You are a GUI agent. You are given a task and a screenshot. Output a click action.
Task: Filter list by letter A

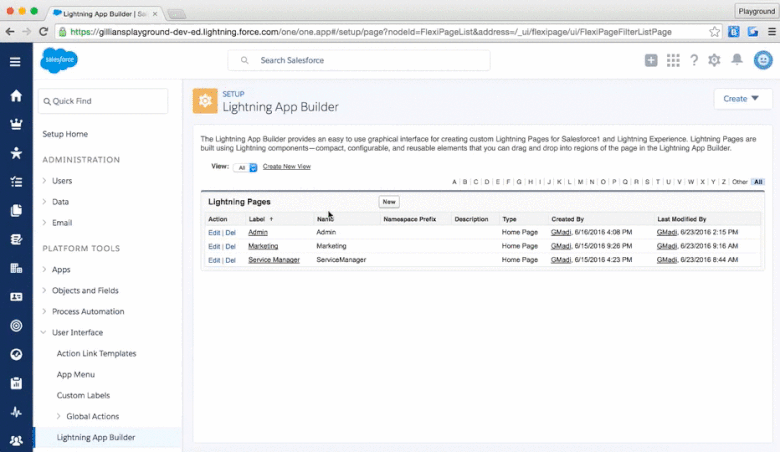454,182
